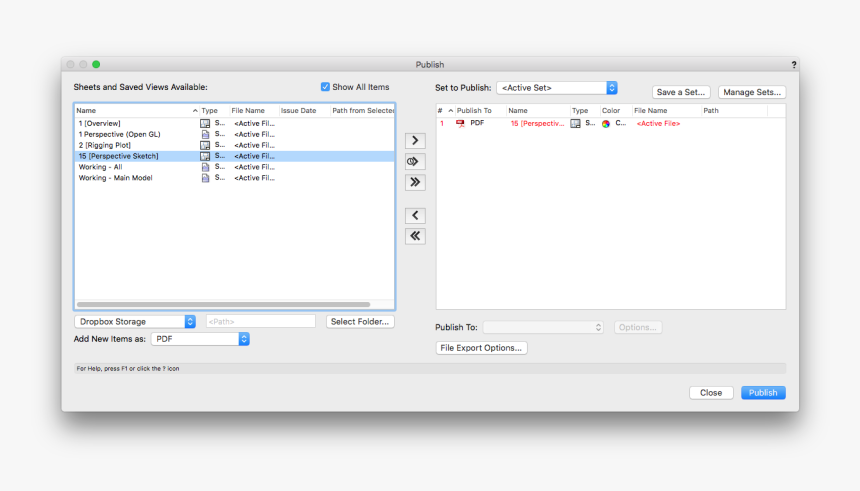Viewport: 860px width, 491px height.
Task: Expand the Add New Items as PDF dropdown
Action: pos(199,339)
